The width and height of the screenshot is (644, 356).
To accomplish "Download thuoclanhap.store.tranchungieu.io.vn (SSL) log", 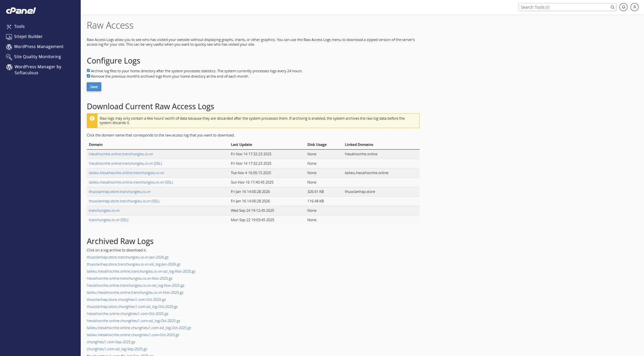I will [124, 201].
